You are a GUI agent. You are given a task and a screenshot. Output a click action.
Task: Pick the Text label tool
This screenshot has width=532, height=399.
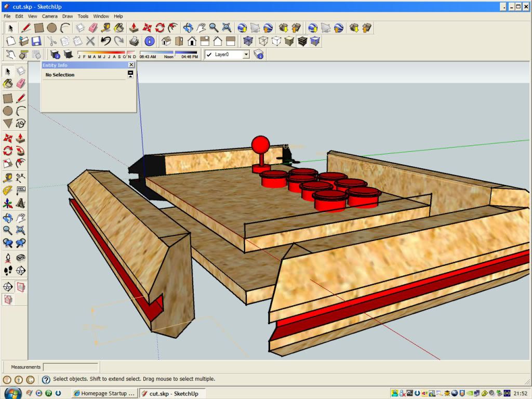coord(21,190)
